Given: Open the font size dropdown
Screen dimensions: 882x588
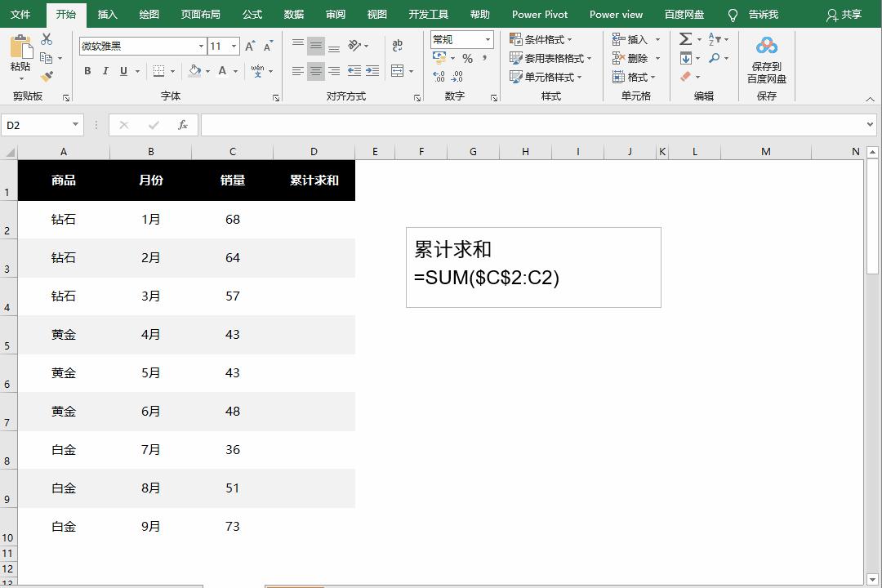Looking at the screenshot, I should coord(234,46).
